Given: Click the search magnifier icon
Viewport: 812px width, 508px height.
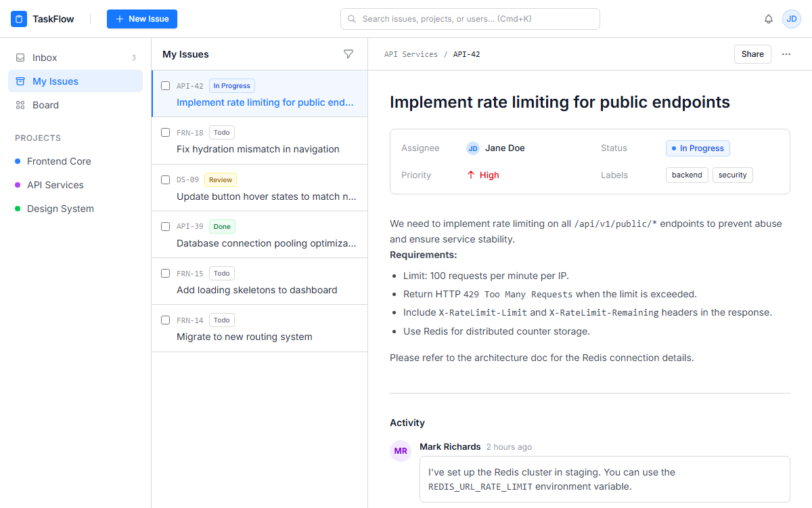Looking at the screenshot, I should (352, 19).
